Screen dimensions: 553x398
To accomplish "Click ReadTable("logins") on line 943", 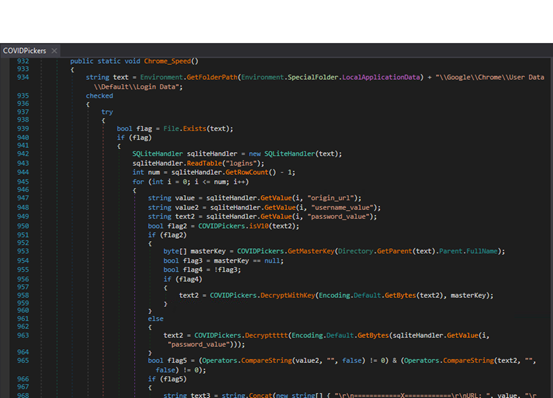I will [x=225, y=163].
